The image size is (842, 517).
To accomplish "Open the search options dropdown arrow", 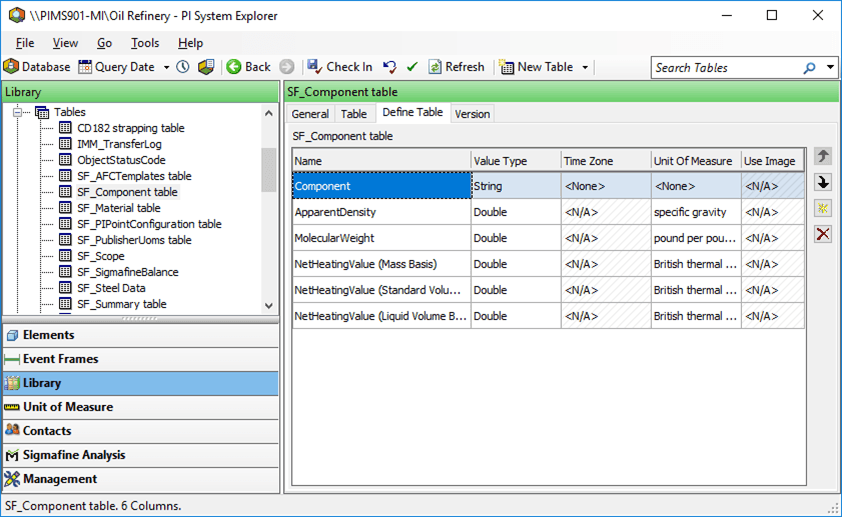I will pos(830,68).
